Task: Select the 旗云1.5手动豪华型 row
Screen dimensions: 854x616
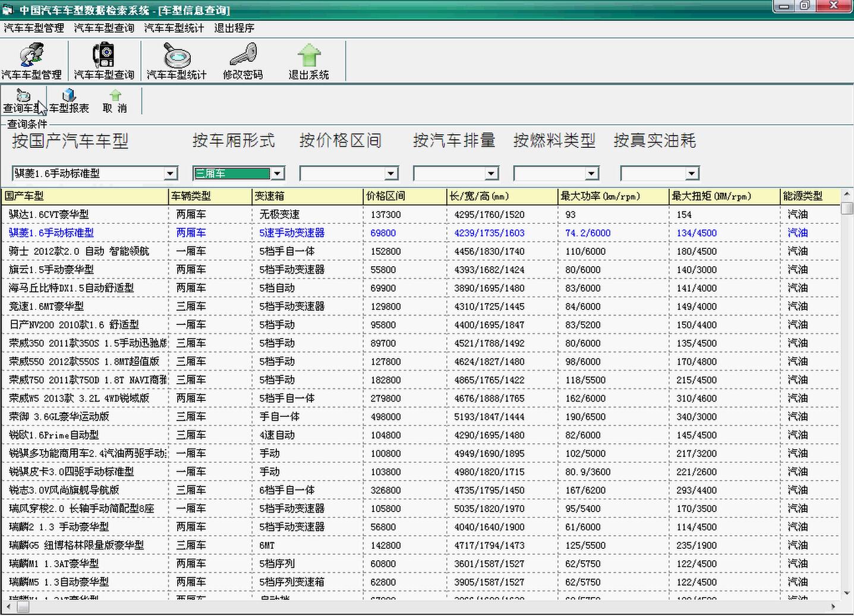Action: (421, 270)
